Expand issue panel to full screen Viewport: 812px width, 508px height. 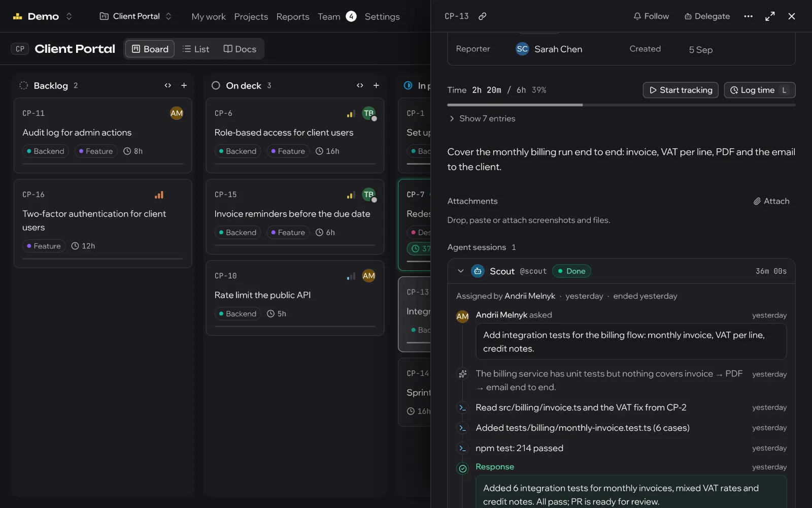click(x=770, y=16)
